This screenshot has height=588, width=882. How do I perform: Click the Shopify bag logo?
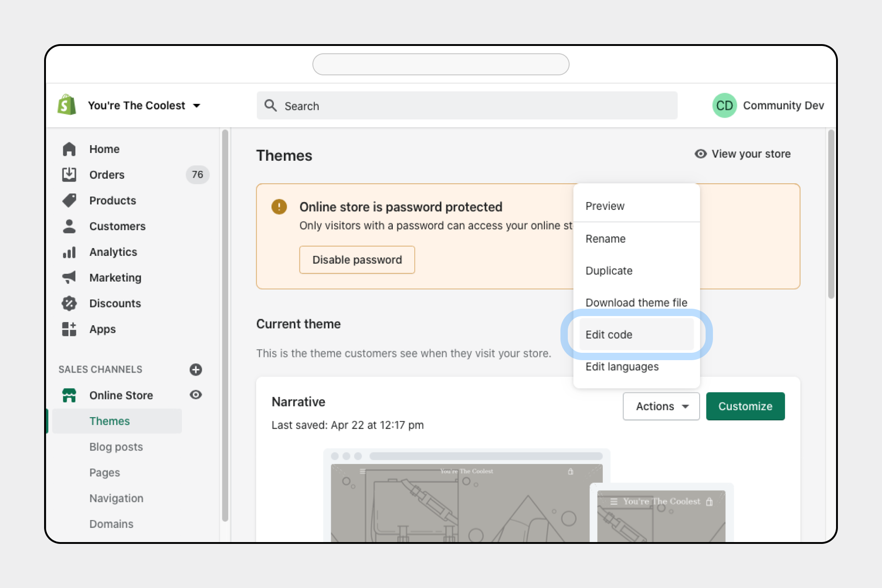(x=67, y=105)
